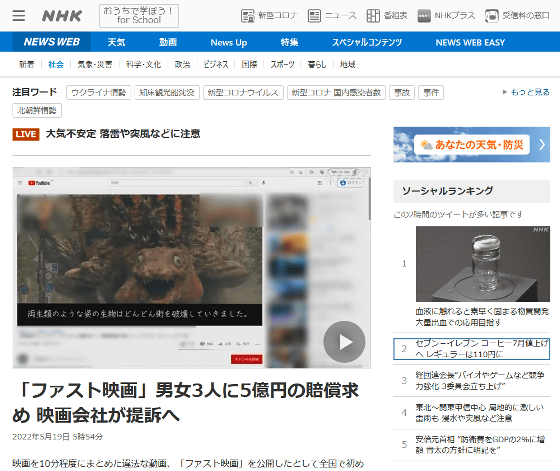Screen dimensions: 560x471
Task: Open the 大気不安定 落雷や突風 live headline
Action: pos(123,134)
